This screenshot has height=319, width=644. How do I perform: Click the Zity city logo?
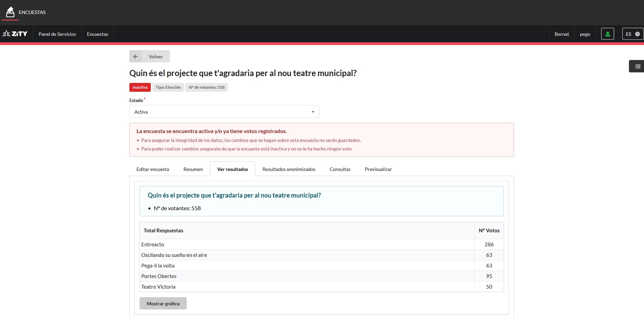(15, 34)
